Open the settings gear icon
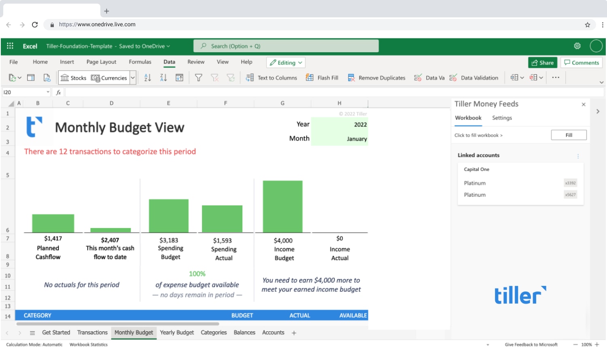 [x=577, y=46]
